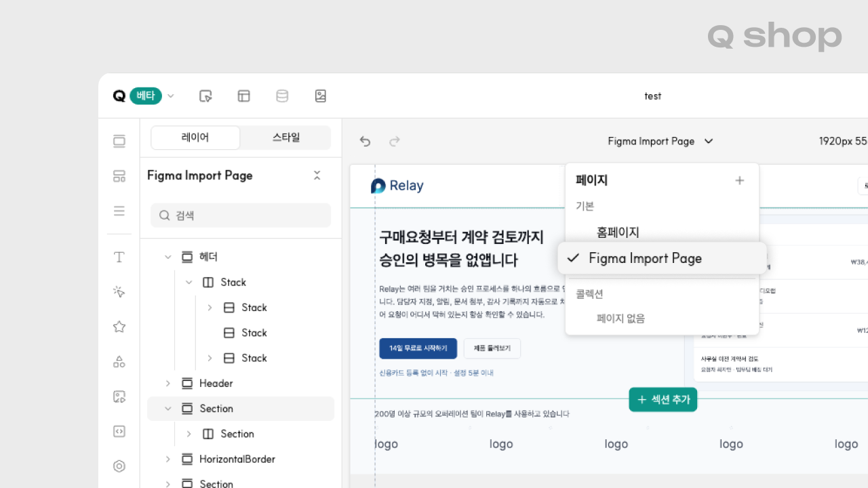
Task: Open the image library icon in top bar
Action: (321, 96)
